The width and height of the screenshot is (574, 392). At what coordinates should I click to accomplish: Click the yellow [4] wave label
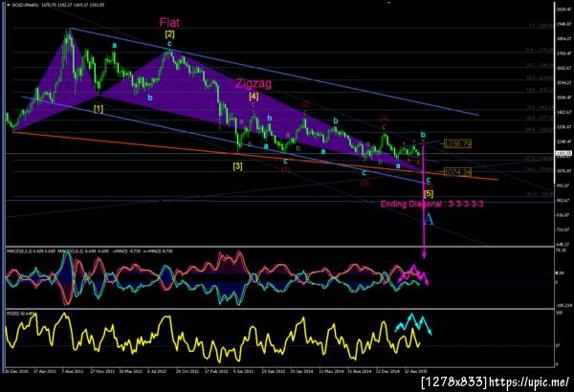pos(254,97)
